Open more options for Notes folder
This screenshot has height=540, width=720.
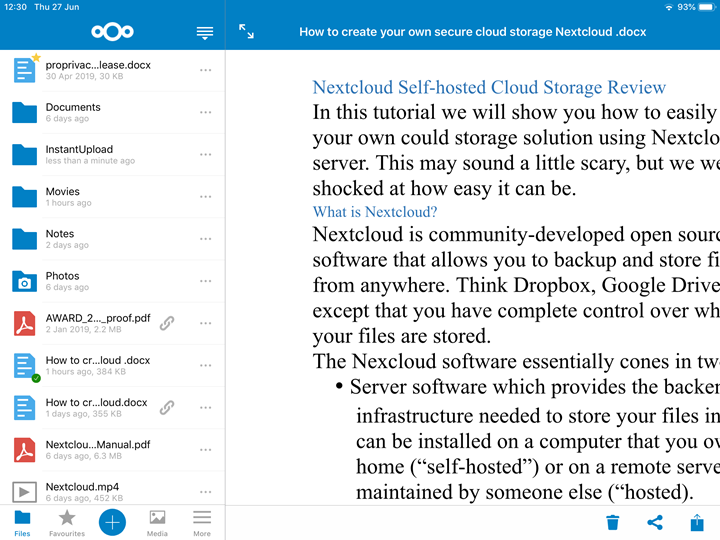[206, 239]
